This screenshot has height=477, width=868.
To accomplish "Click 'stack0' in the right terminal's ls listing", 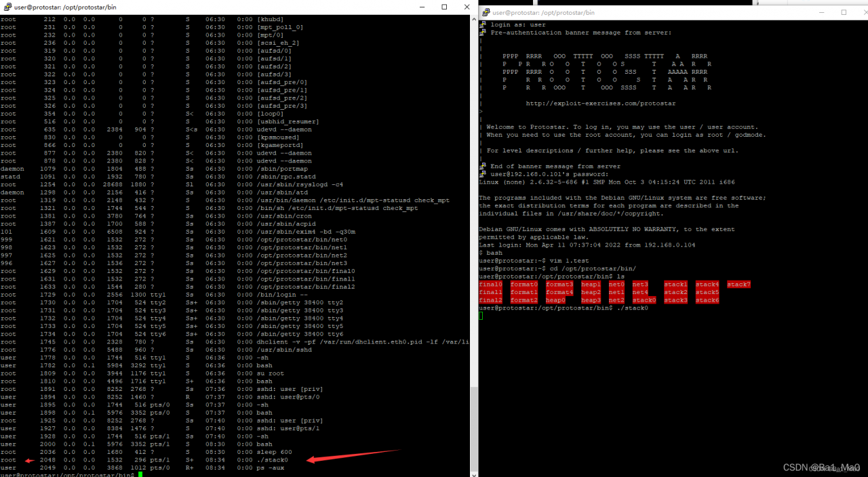I will tap(644, 300).
